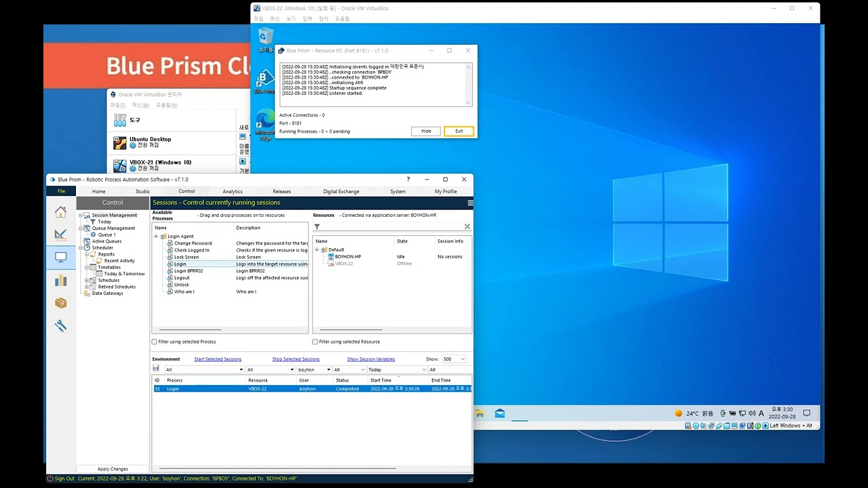Screen dimensions: 868x488
Task: Open the Mail icon in VM taskbar
Action: click(x=500, y=413)
